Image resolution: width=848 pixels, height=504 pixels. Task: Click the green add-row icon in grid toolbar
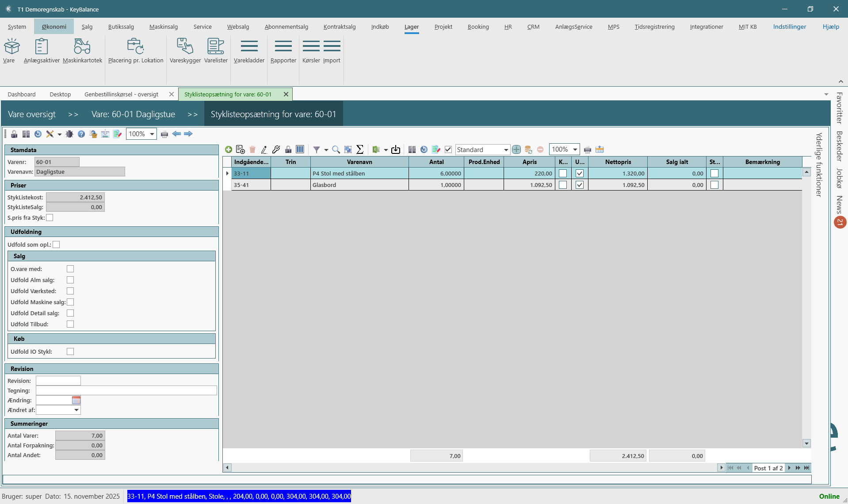click(x=229, y=150)
